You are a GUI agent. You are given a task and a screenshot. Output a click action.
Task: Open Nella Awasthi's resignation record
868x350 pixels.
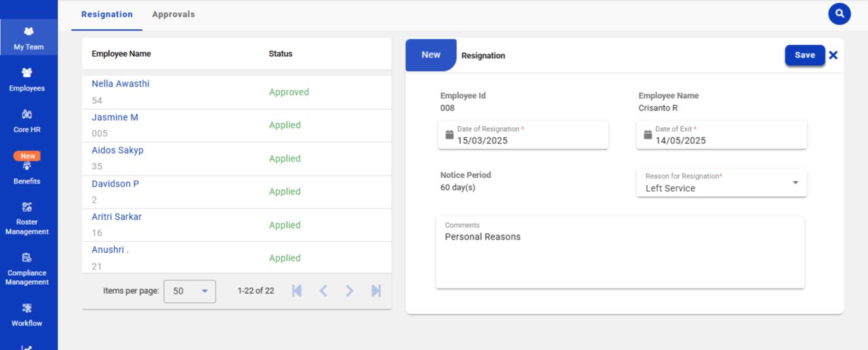[x=121, y=84]
